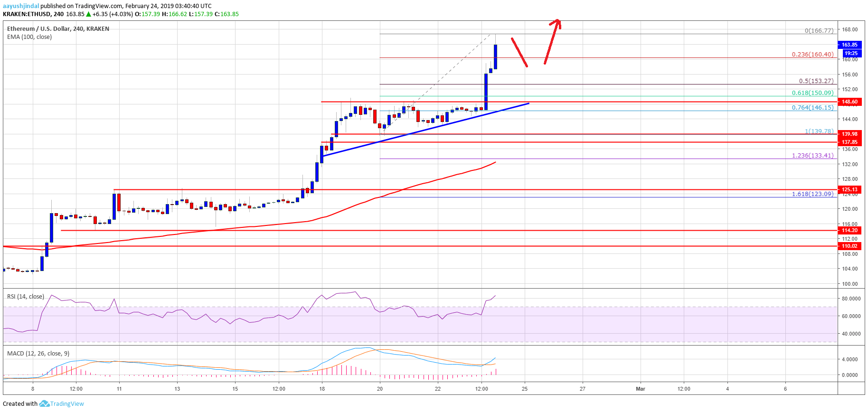The image size is (868, 412).
Task: Click author name 'aayushjindal' in header
Action: click(x=21, y=6)
